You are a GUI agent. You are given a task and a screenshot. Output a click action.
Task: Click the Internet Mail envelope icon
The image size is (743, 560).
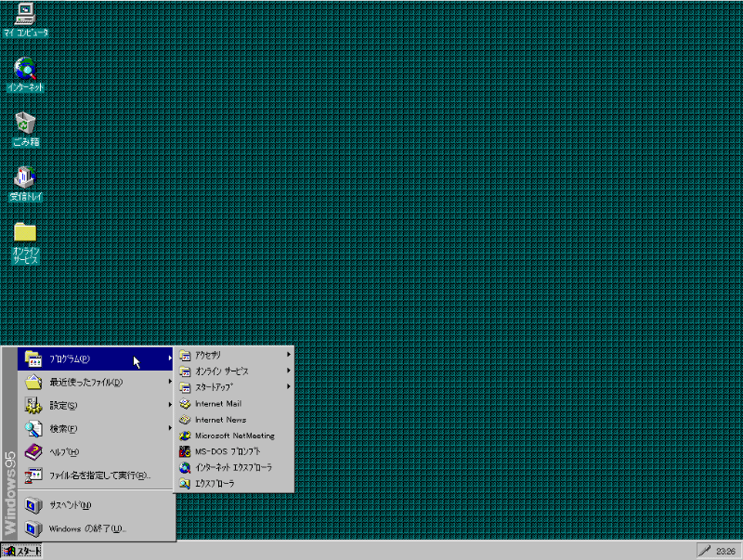(185, 404)
